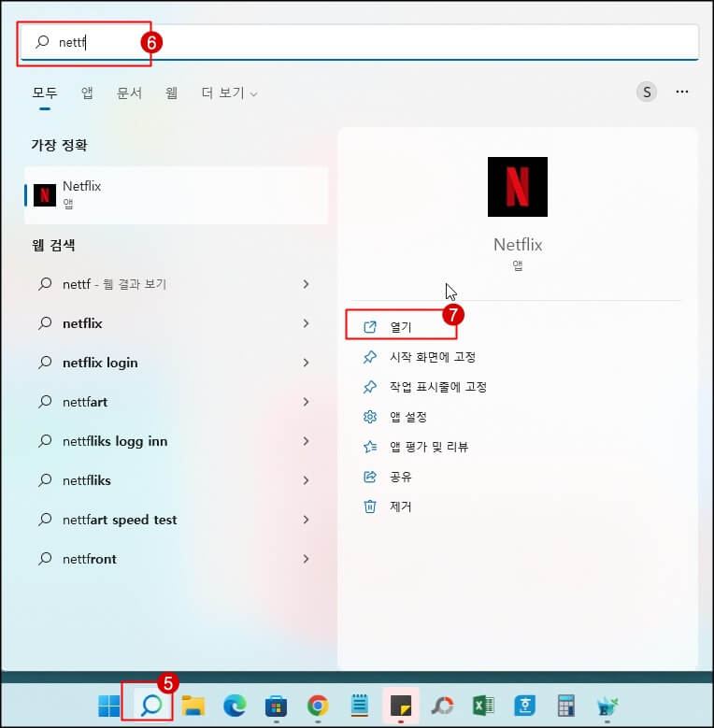714x728 pixels.
Task: Switch to the 앱 filter tab
Action: [87, 93]
